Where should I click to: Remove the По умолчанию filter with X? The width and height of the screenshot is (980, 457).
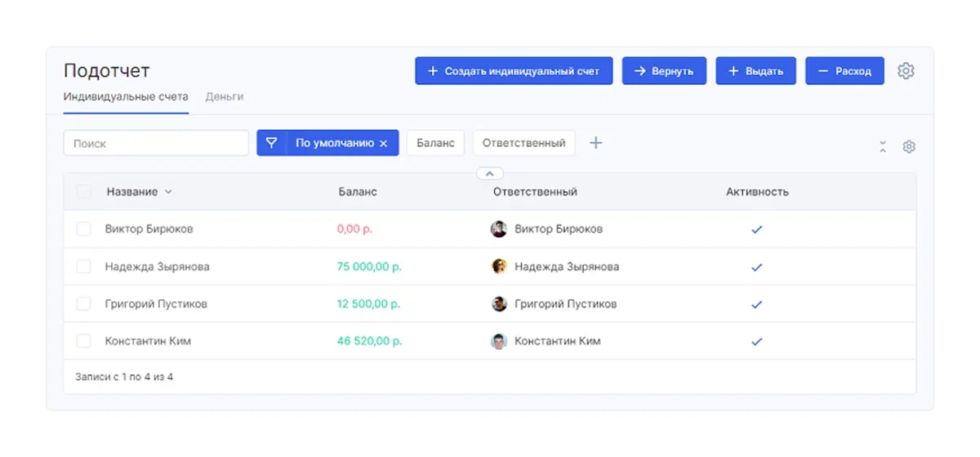[384, 143]
